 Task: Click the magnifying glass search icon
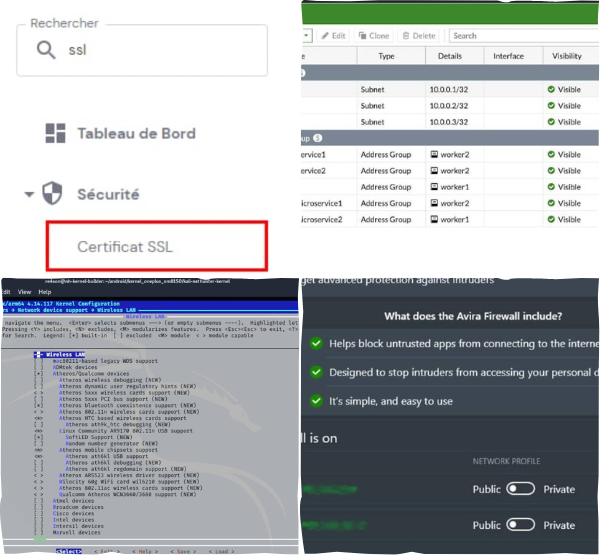click(x=45, y=50)
